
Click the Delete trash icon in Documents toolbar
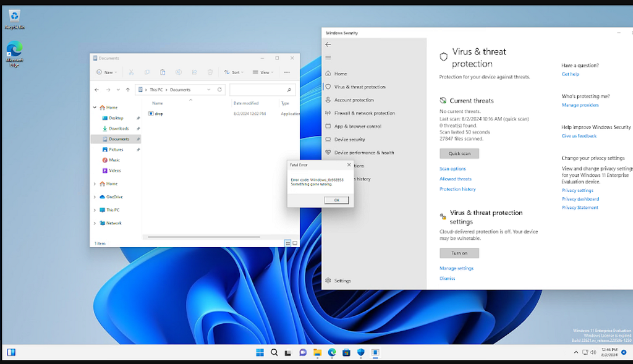(x=210, y=72)
